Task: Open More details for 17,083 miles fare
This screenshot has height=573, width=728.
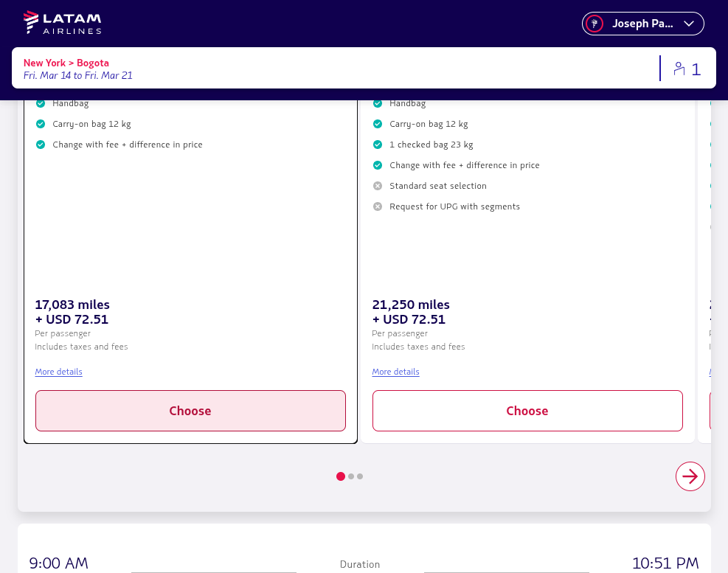Action: [58, 372]
